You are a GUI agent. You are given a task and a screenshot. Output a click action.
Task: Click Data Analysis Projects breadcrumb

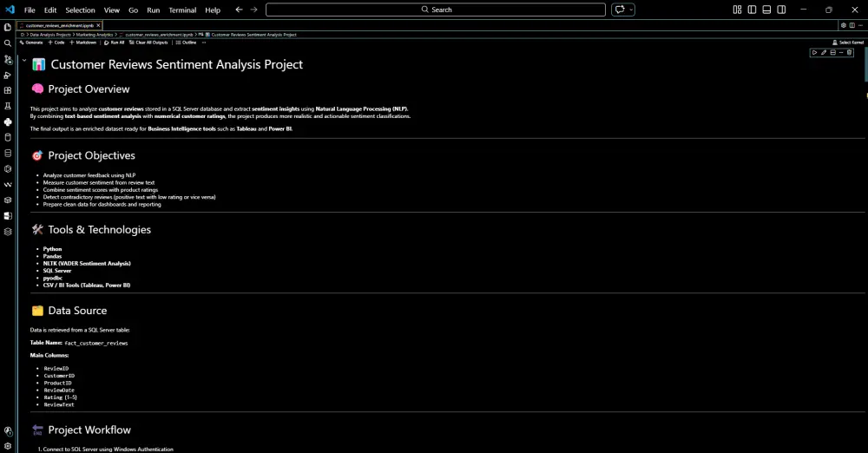click(x=50, y=35)
